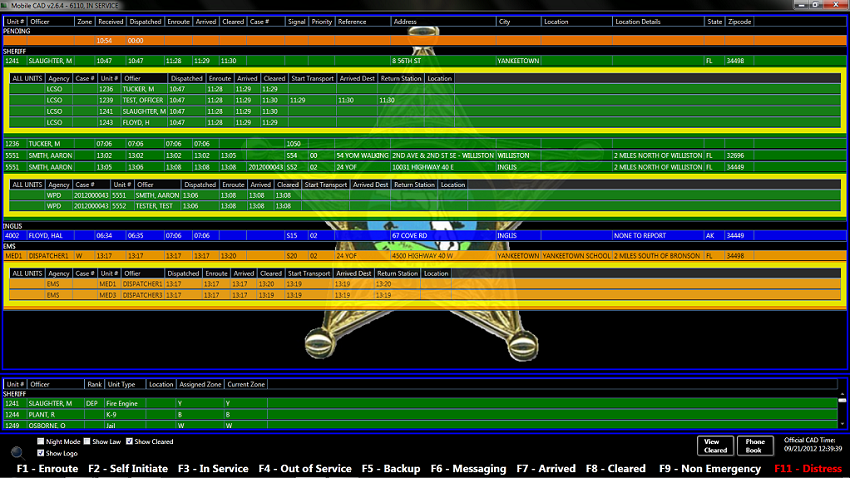
Task: Set status with F3 - In Service
Action: point(213,468)
